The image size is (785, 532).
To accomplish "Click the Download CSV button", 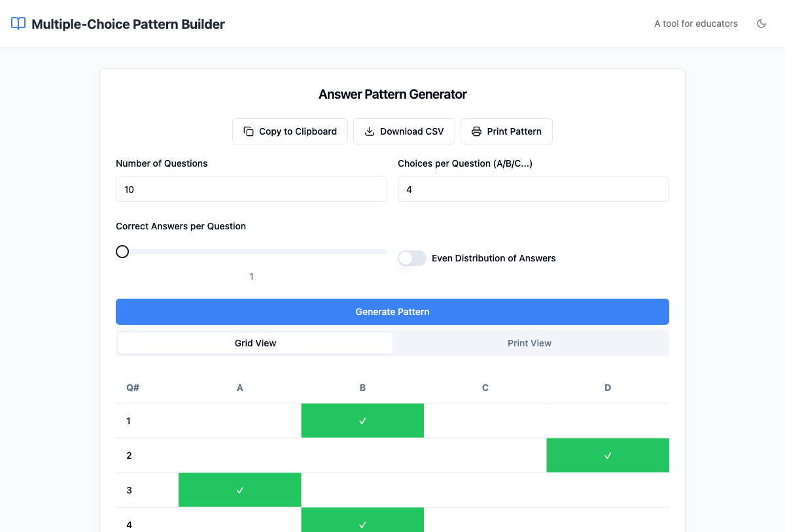I will (x=404, y=131).
